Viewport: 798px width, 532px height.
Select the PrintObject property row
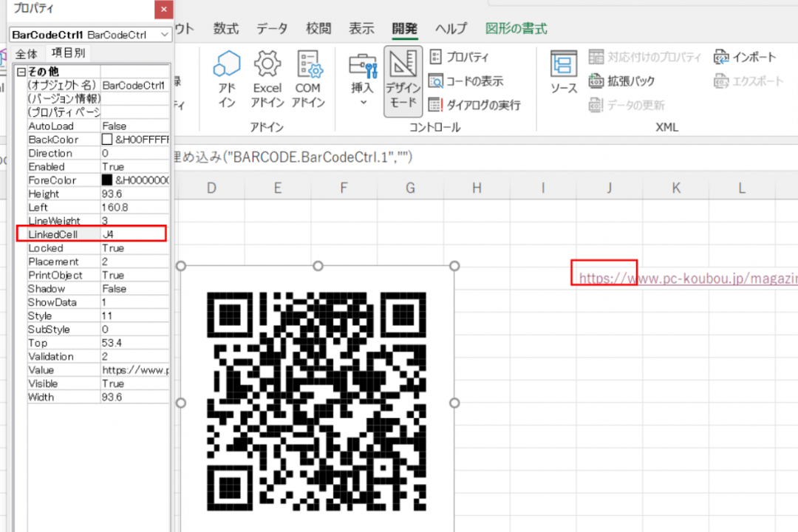coord(98,276)
